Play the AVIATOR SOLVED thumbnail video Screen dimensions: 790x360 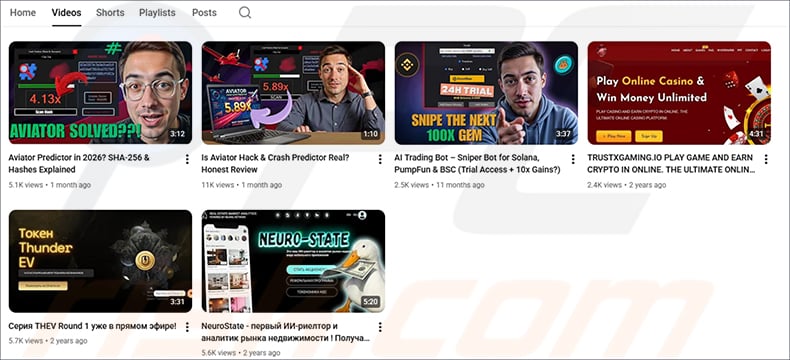[100, 93]
